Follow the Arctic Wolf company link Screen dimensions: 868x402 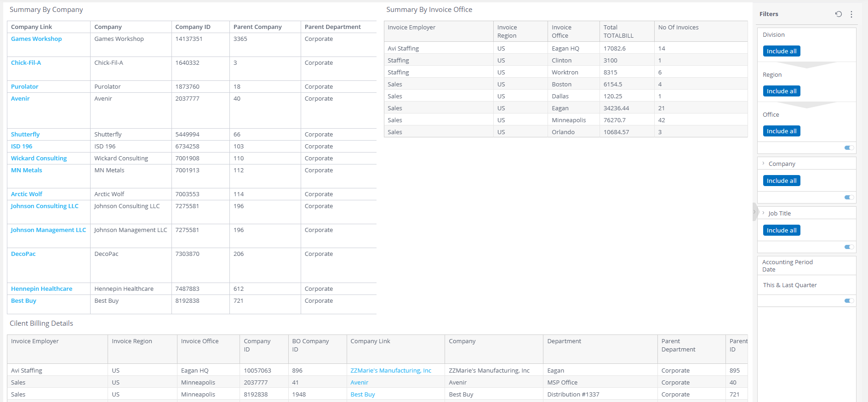point(27,194)
